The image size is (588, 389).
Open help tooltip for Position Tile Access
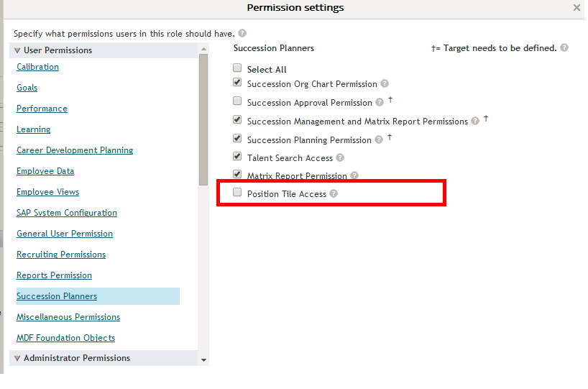point(334,193)
